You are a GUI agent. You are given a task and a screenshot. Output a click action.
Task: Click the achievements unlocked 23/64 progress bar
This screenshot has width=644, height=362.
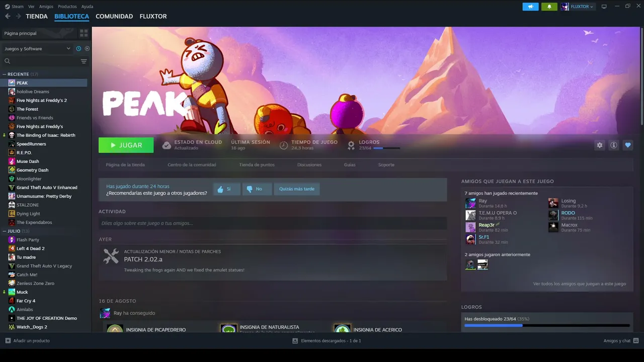point(547,325)
